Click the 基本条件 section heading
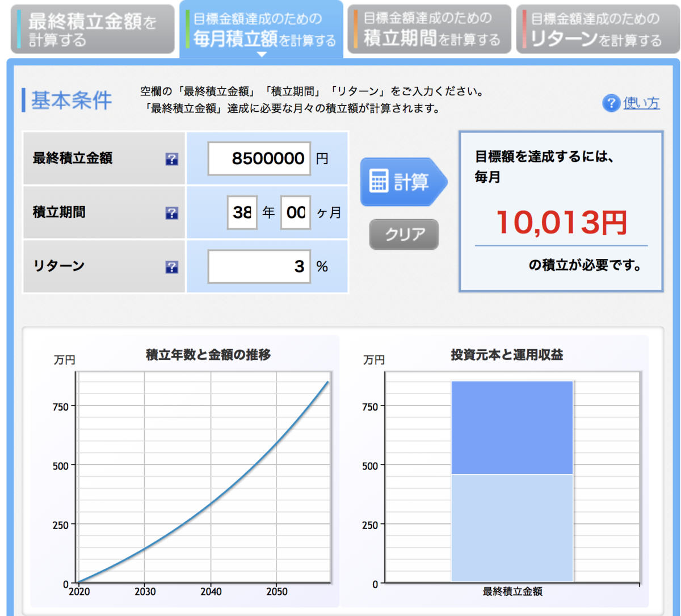Image resolution: width=681 pixels, height=616 pixels. (72, 100)
